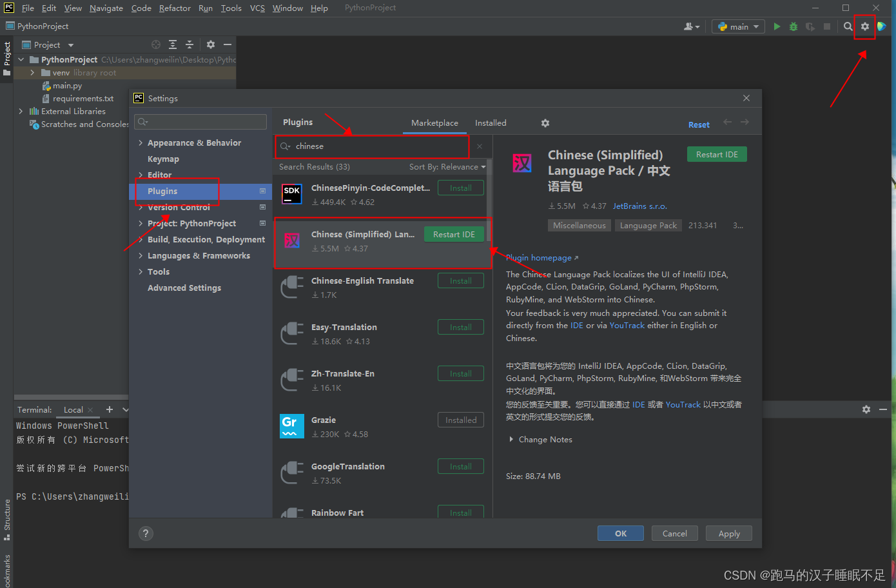The width and height of the screenshot is (896, 588).
Task: Open the VCS menu
Action: click(257, 8)
